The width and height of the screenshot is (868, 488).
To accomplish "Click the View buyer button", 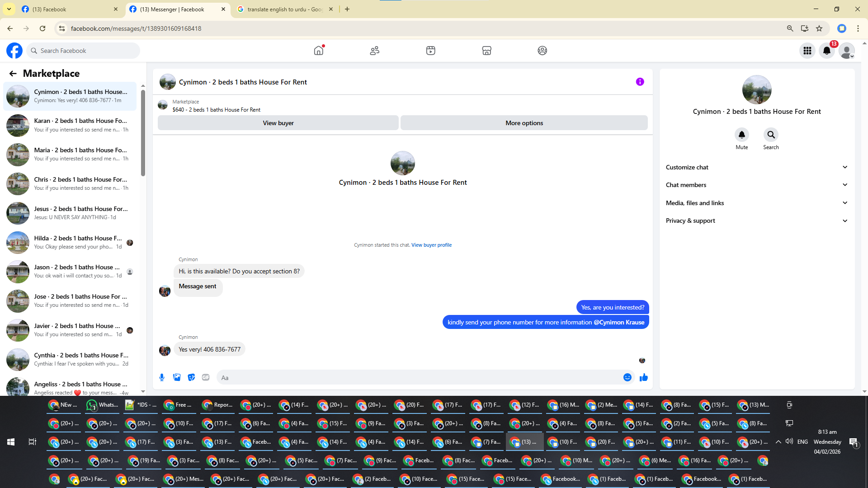I will [278, 123].
